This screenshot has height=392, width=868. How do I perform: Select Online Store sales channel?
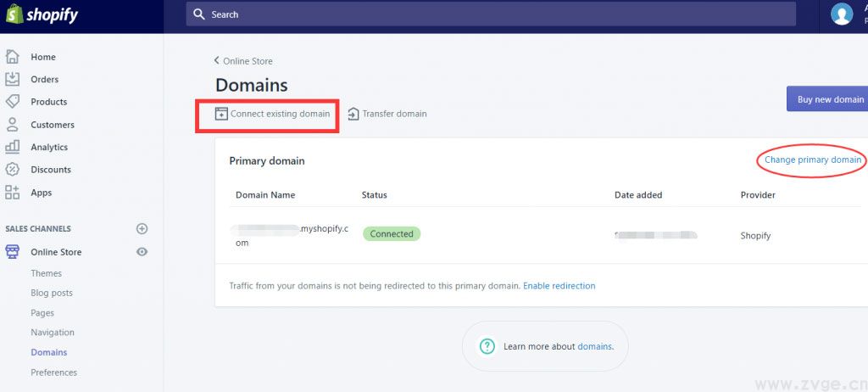(x=56, y=252)
